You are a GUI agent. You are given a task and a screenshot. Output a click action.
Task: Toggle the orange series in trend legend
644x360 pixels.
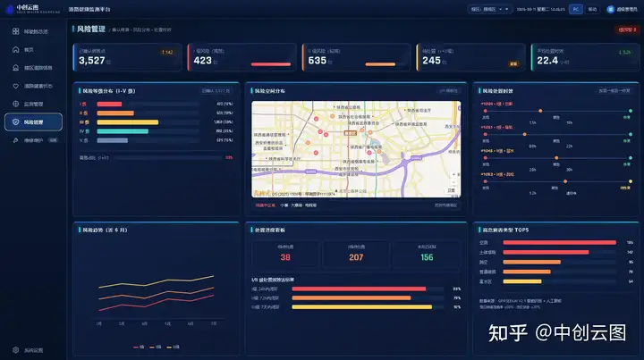[x=156, y=347]
